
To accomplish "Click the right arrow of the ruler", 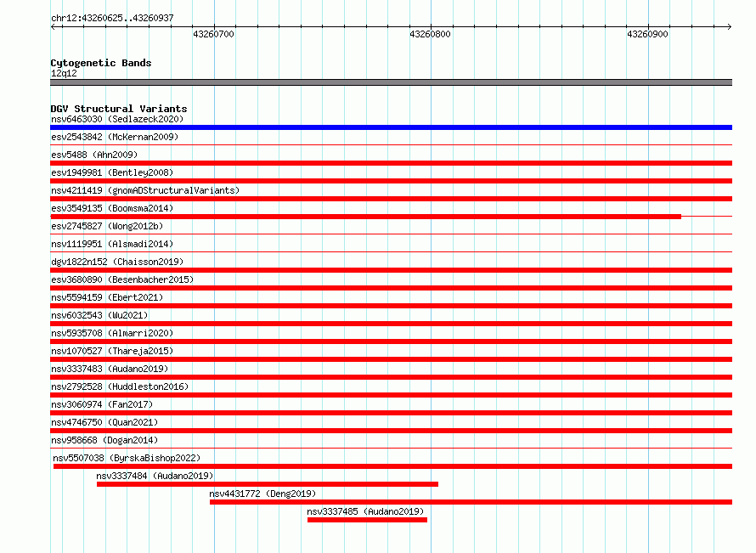I will pyautogui.click(x=729, y=26).
